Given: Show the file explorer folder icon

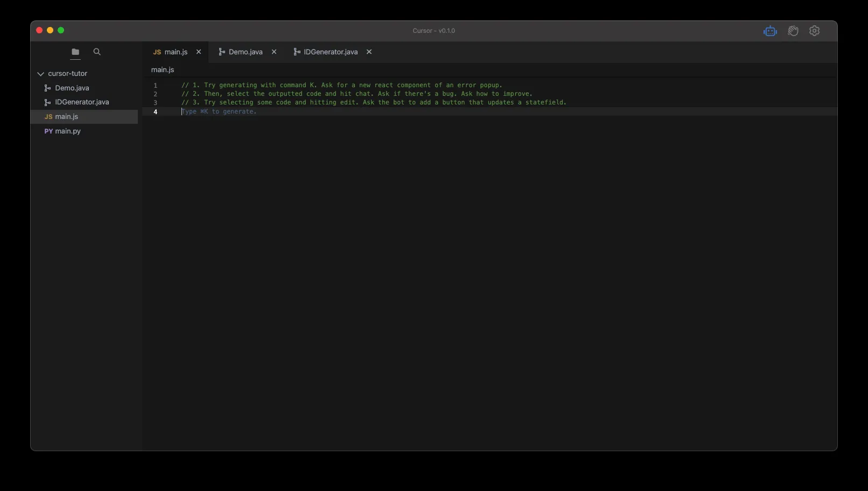Looking at the screenshot, I should pos(75,52).
